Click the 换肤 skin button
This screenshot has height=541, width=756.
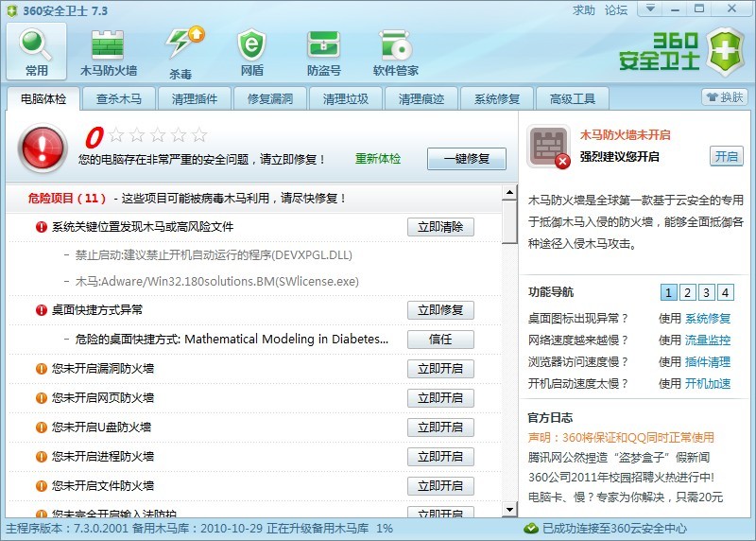coord(724,97)
